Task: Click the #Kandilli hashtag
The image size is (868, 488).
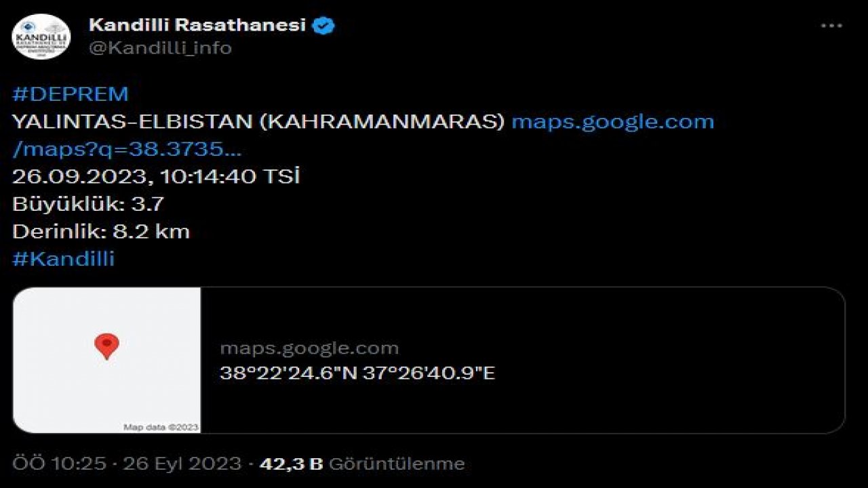Action: (63, 258)
